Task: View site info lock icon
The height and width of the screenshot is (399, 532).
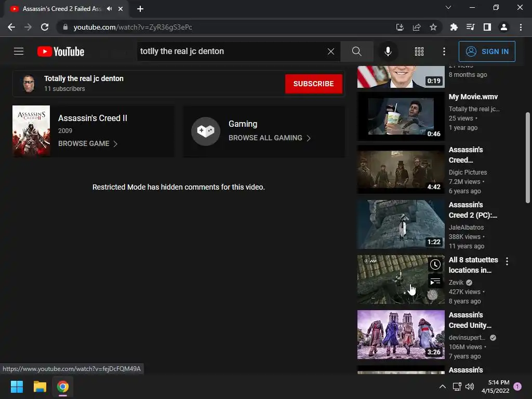Action: click(65, 27)
